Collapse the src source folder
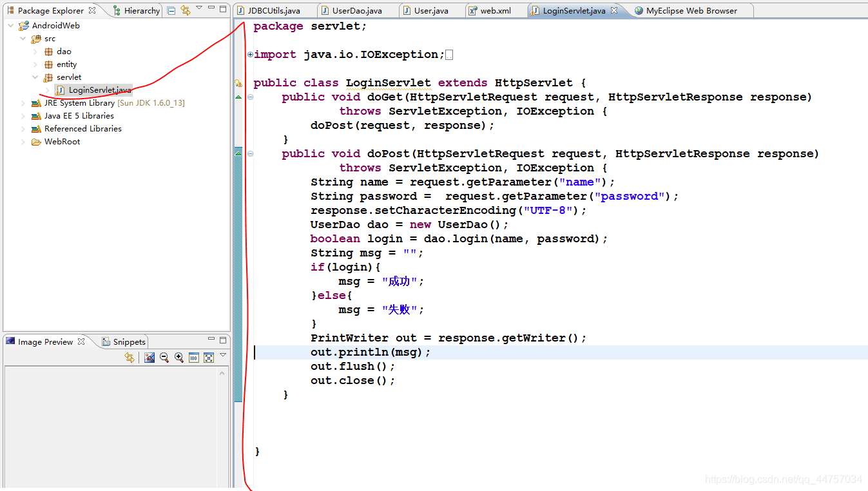868x491 pixels. click(23, 38)
